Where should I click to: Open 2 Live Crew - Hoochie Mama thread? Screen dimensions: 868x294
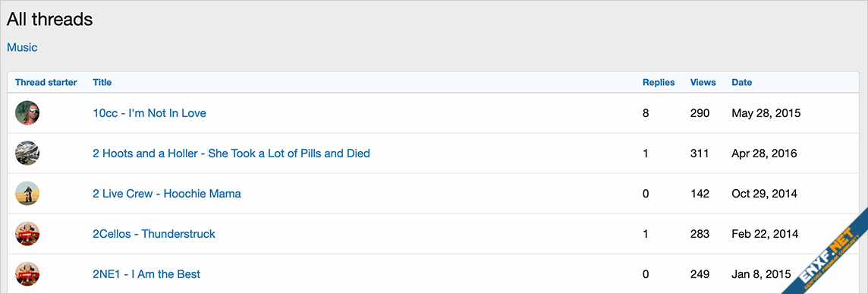coord(167,194)
